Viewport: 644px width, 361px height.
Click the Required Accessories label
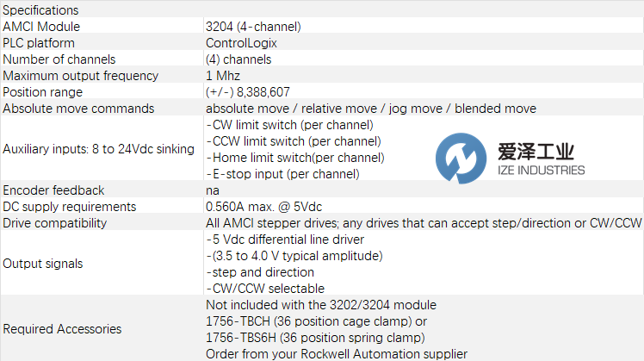point(62,329)
